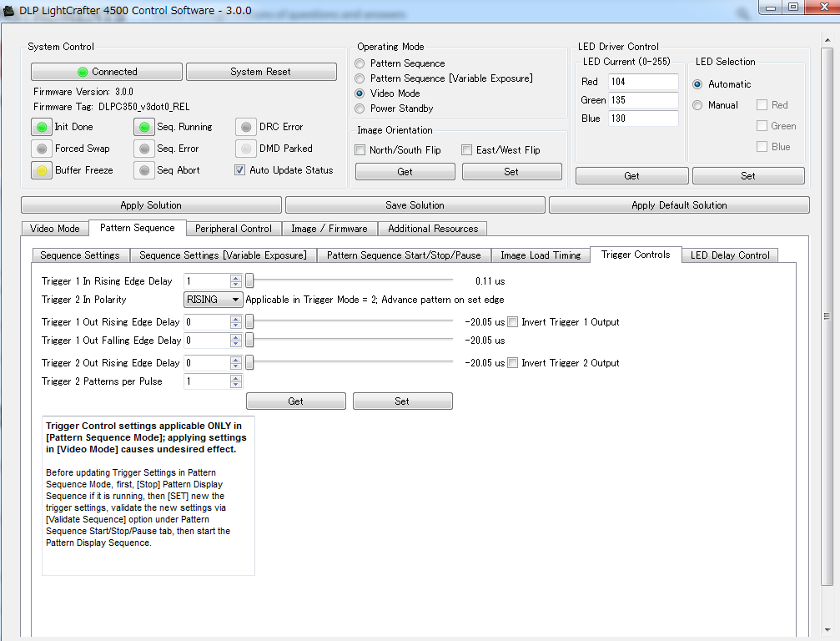Select Automatic LED selection

point(697,84)
